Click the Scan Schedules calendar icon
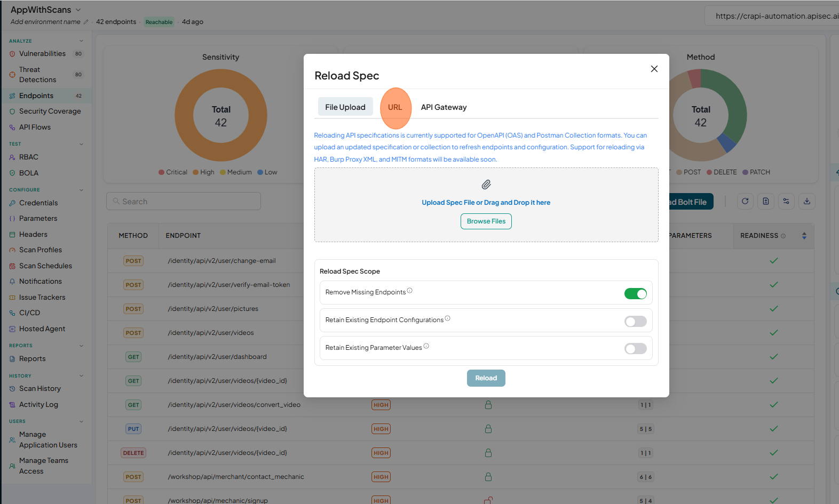Screen dimensions: 839x504 coord(12,266)
